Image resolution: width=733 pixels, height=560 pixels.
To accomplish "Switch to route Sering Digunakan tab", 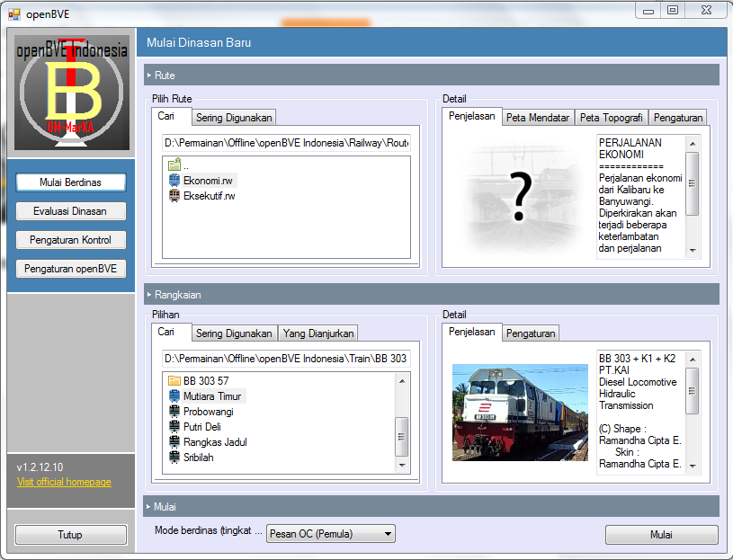I will tap(234, 118).
